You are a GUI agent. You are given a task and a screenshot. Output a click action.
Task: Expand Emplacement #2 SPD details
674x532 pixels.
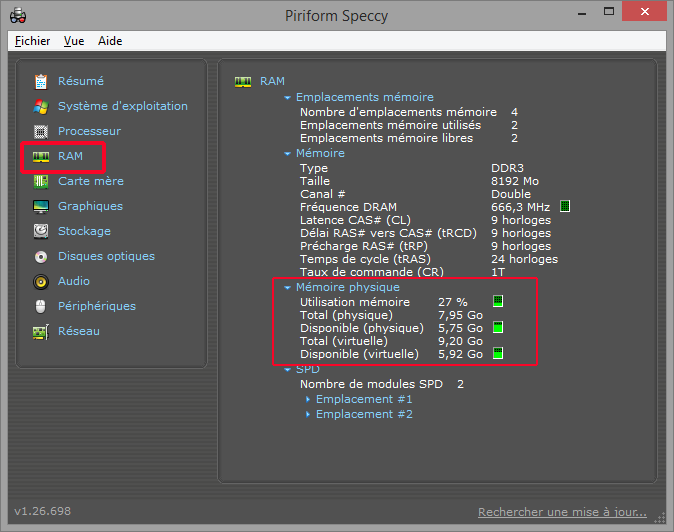coord(308,415)
